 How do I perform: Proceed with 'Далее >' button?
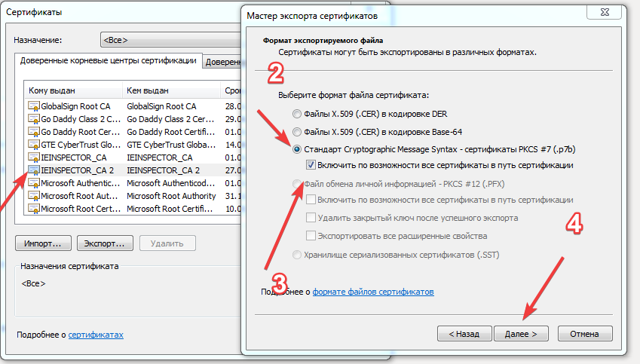tap(521, 334)
